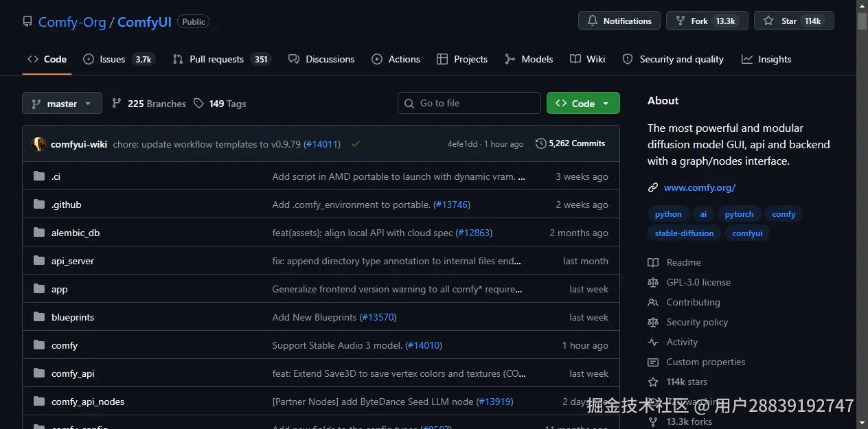Click the 13.3k forks link
Image resolution: width=868 pixels, height=429 pixels.
tap(689, 421)
